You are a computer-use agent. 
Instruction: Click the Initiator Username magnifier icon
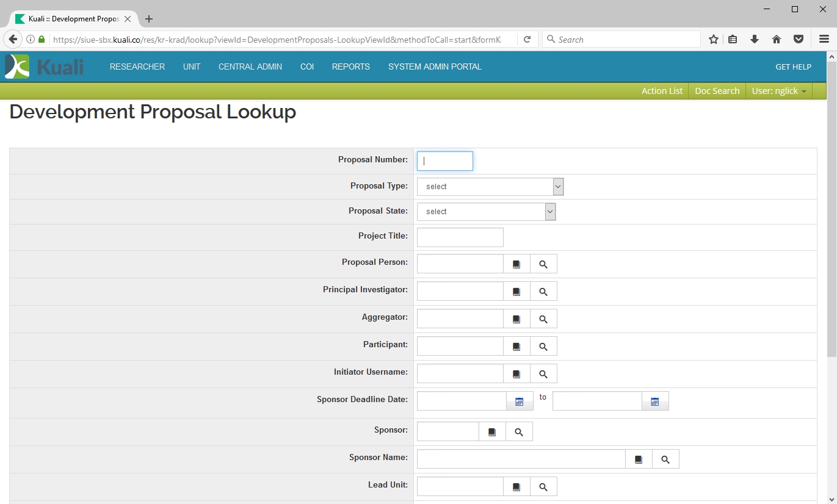coord(543,374)
